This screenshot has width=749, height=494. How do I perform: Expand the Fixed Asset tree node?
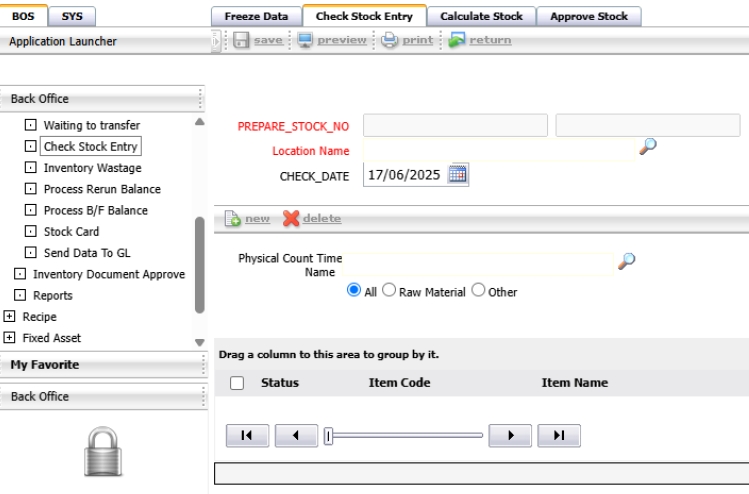pos(10,338)
